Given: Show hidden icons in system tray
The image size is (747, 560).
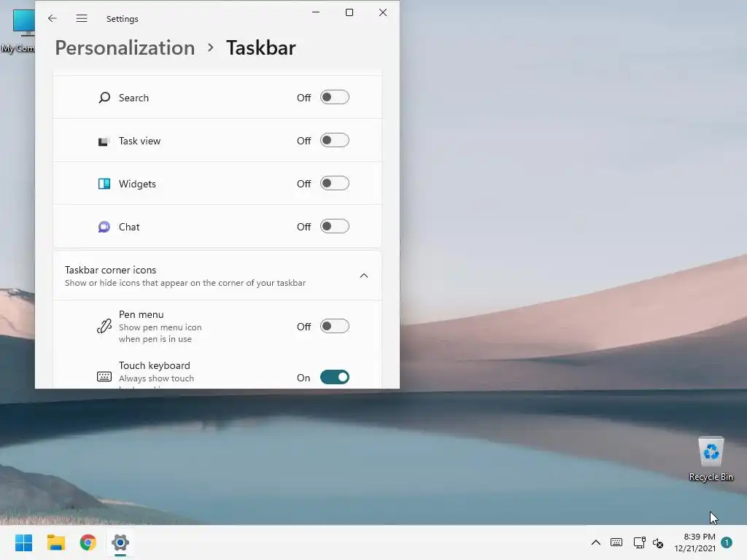Looking at the screenshot, I should 595,542.
